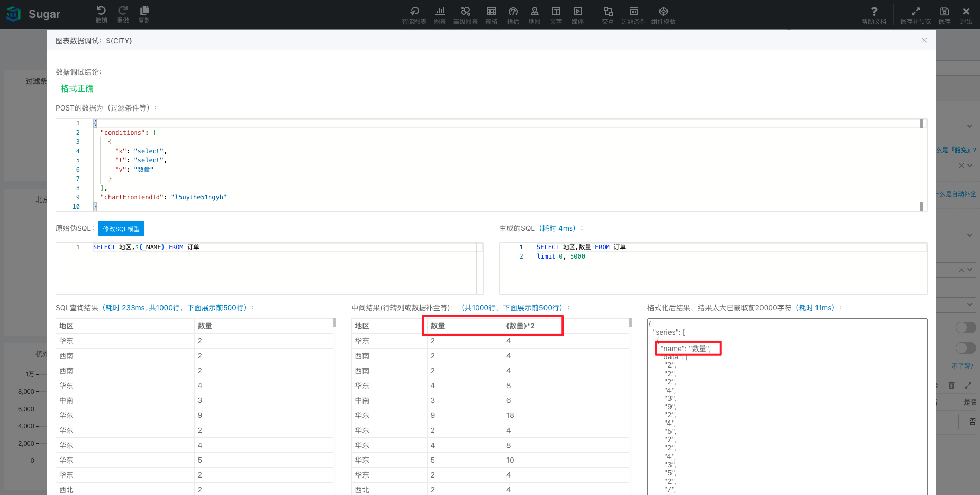The width and height of the screenshot is (980, 495).
Task: Click expand arrows icon beside the trash icon
Action: coord(968,385)
